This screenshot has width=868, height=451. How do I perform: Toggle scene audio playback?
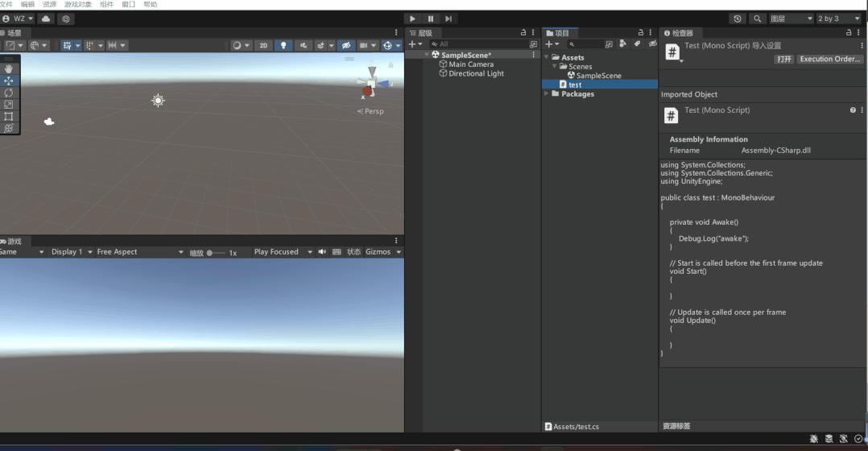coord(304,45)
